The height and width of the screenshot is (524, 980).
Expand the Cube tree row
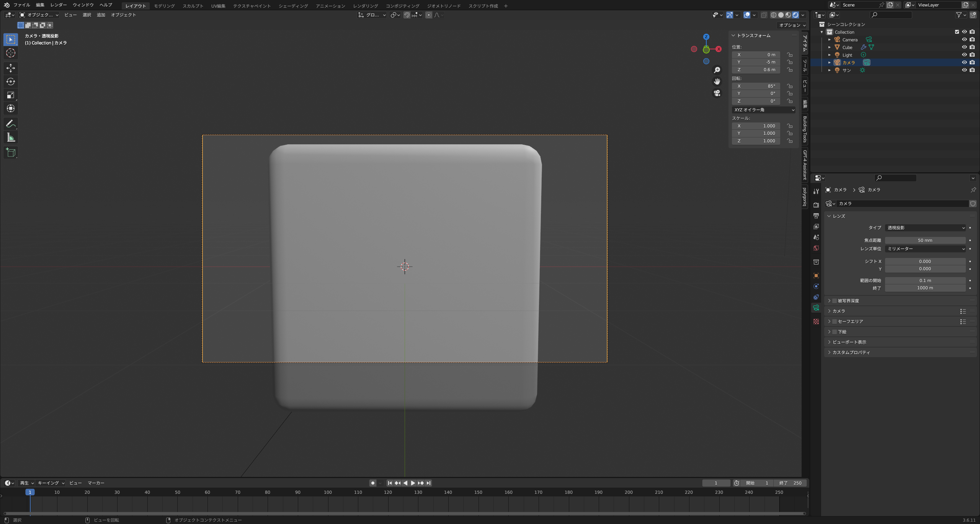click(830, 47)
